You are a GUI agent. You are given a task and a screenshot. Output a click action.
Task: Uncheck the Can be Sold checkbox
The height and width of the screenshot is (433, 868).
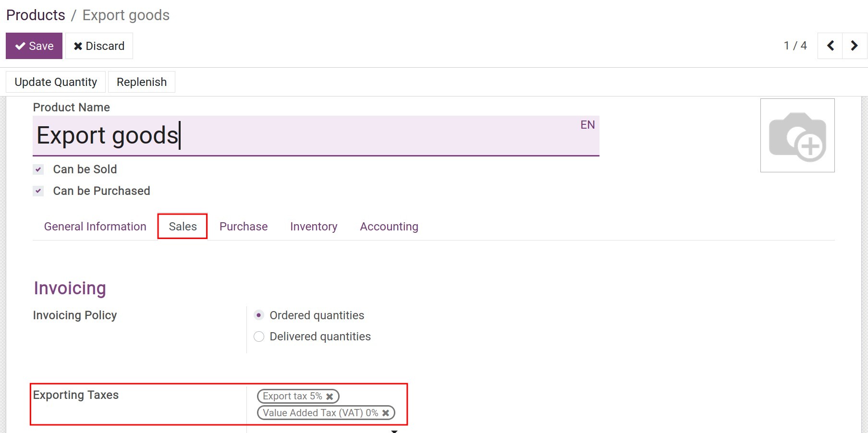pos(38,169)
